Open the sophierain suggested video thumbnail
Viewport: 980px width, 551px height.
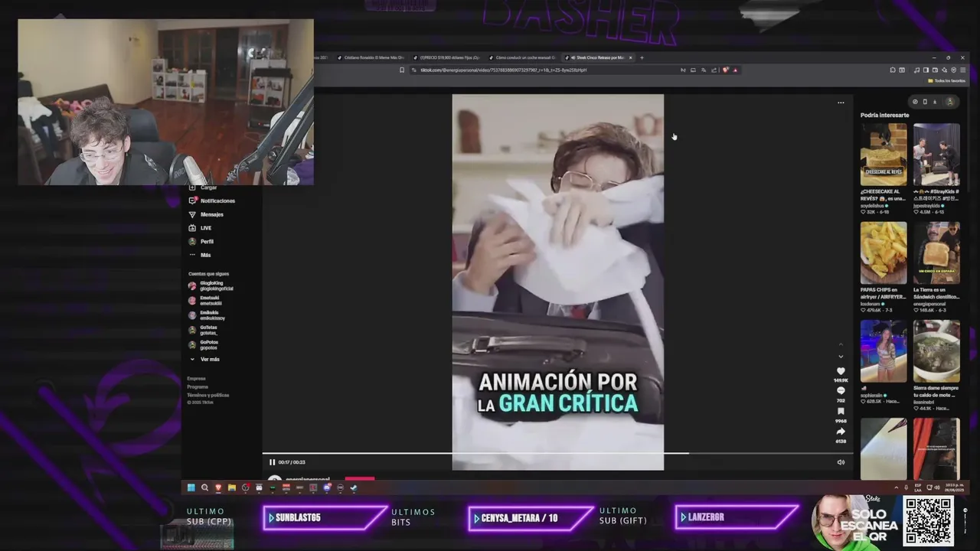coord(884,351)
